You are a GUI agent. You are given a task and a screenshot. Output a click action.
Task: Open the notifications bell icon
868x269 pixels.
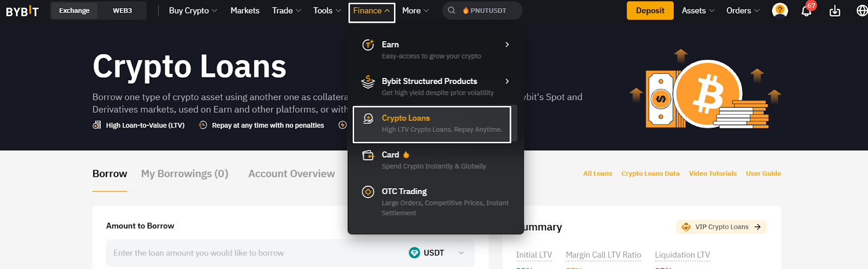pyautogui.click(x=807, y=11)
